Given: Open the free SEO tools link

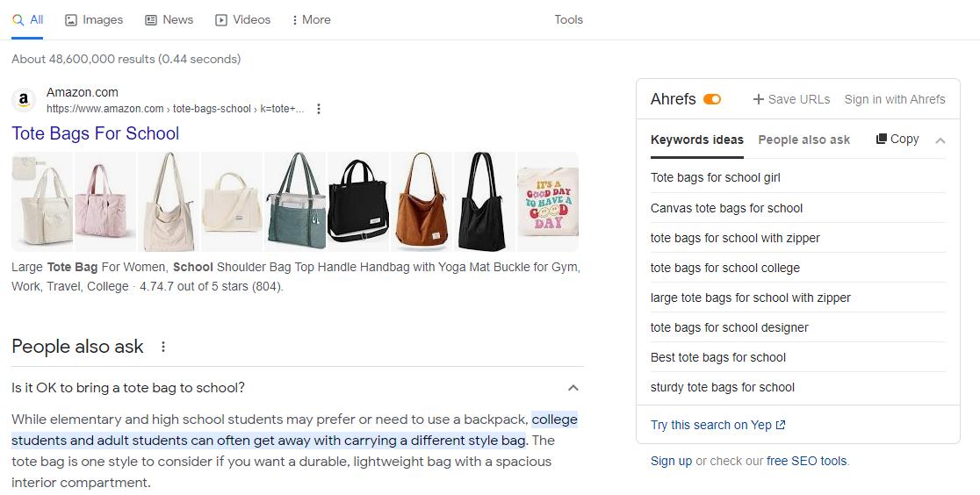Looking at the screenshot, I should click(806, 462).
